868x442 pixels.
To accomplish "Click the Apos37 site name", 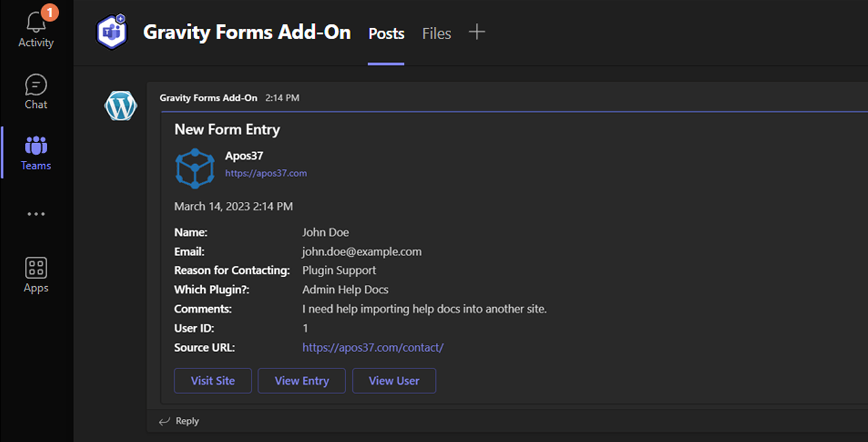I will pos(244,156).
